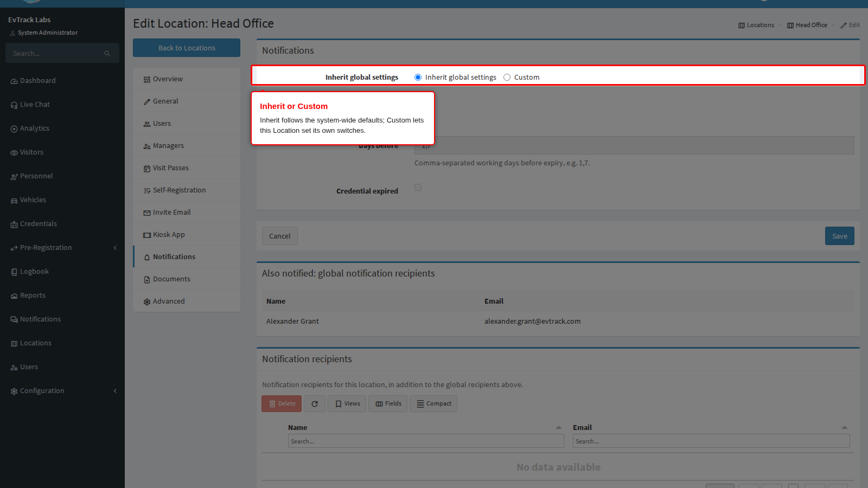The image size is (868, 488).
Task: Click the Cancel button
Action: point(280,236)
